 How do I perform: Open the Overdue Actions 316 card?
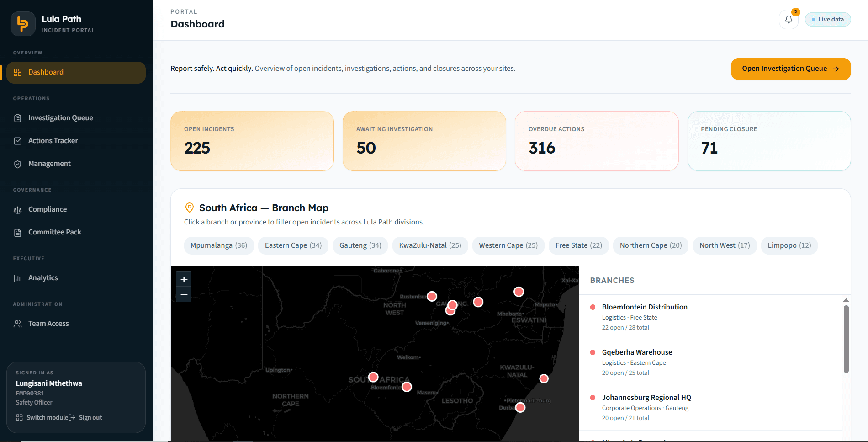(x=597, y=141)
